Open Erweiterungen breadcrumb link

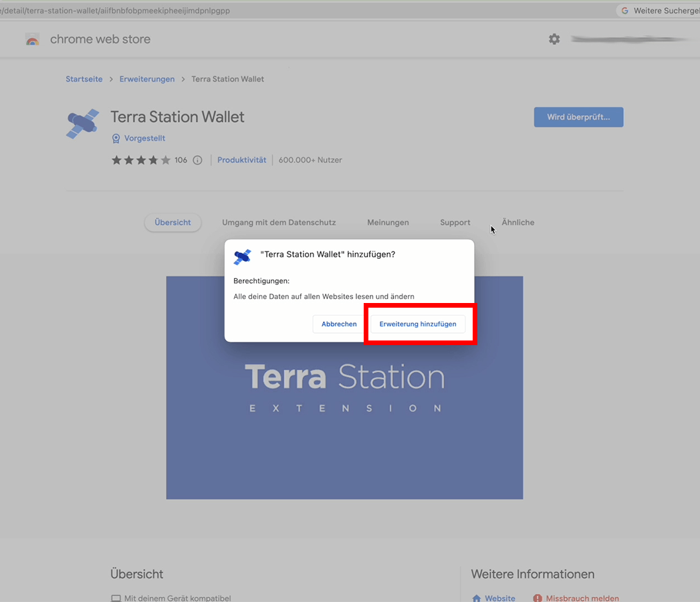point(147,79)
